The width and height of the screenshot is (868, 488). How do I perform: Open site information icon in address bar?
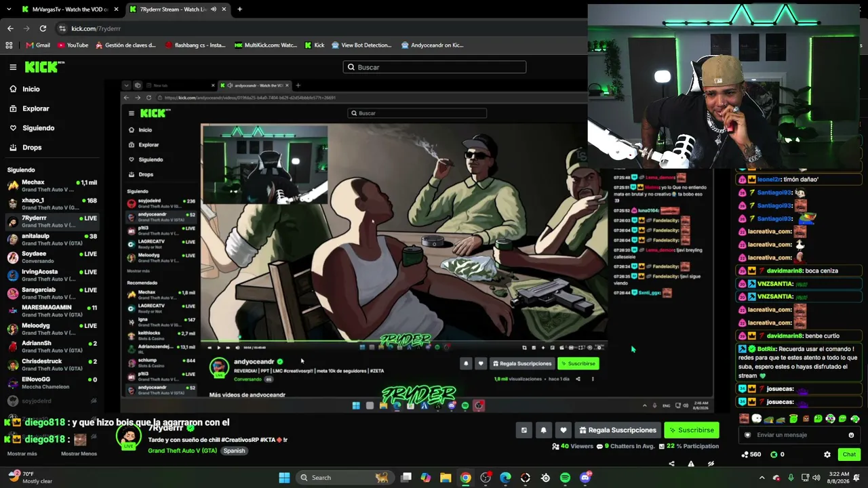[62, 28]
